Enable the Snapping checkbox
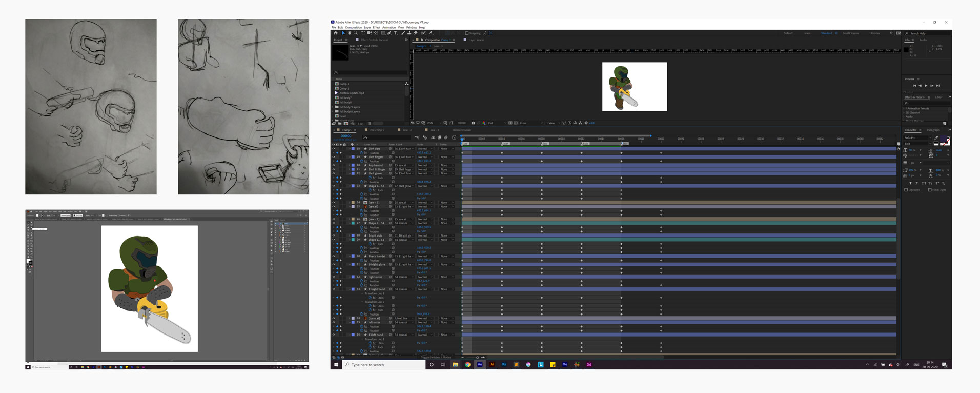Screen dimensions: 980x393 coord(467,33)
